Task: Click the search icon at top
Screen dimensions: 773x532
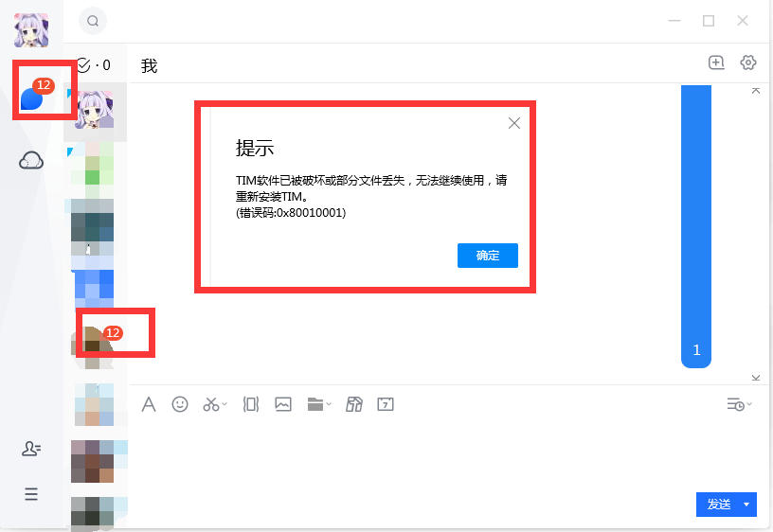Action: pyautogui.click(x=93, y=21)
